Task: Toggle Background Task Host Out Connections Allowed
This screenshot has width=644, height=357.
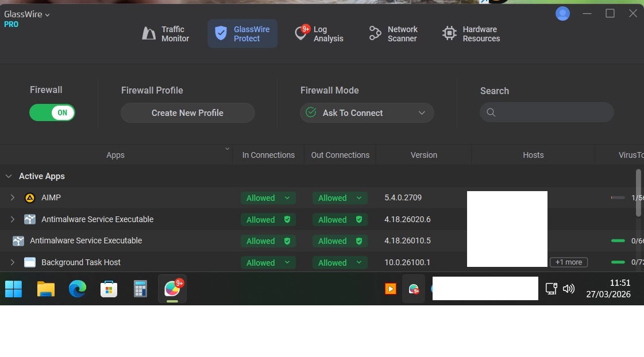Action: click(x=340, y=263)
